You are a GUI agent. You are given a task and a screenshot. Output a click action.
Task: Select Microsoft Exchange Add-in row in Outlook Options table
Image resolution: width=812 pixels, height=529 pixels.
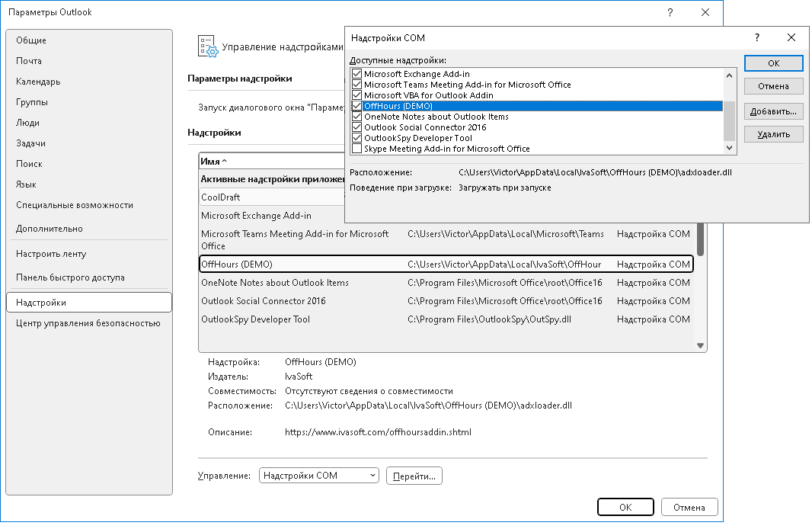pyautogui.click(x=273, y=216)
